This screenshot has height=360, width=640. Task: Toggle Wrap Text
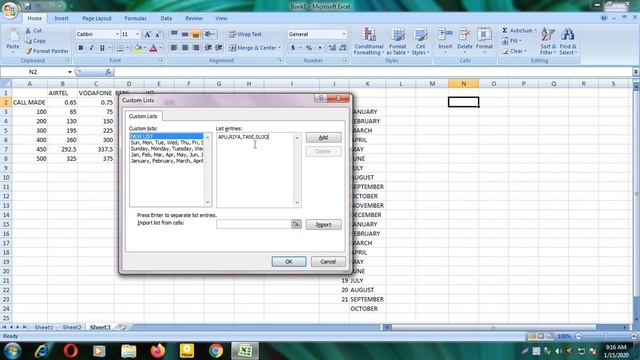click(x=245, y=34)
